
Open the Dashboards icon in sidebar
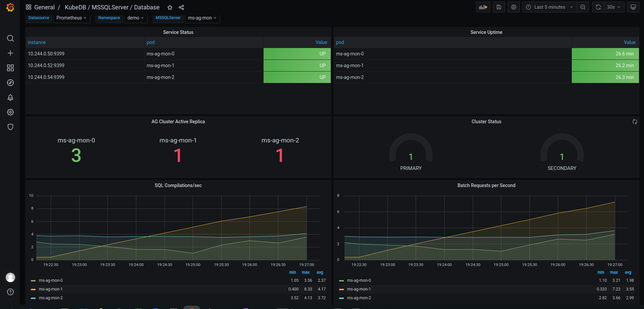pos(10,68)
